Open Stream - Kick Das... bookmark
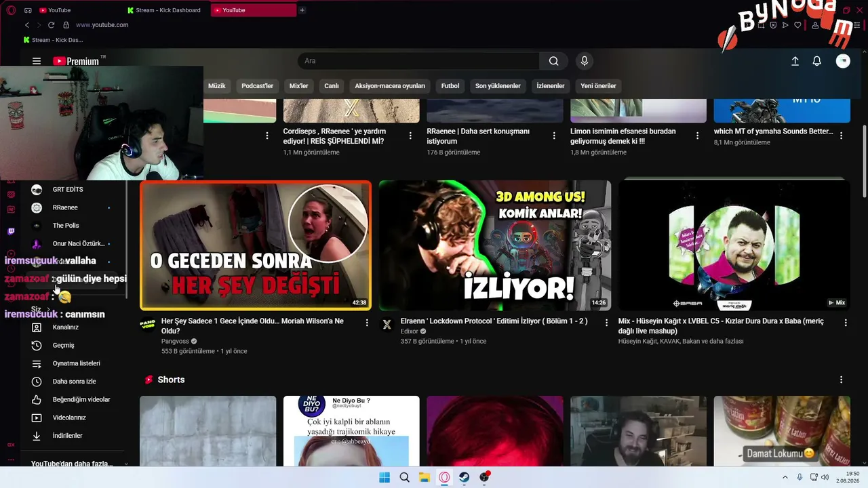This screenshot has height=488, width=868. pyautogui.click(x=54, y=40)
